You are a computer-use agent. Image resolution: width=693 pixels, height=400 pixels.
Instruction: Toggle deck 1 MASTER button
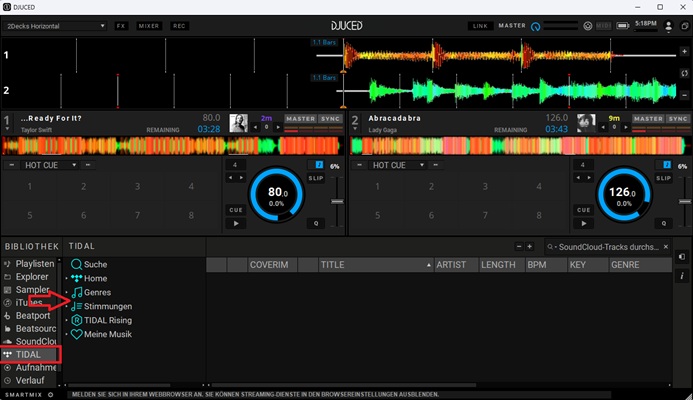300,119
